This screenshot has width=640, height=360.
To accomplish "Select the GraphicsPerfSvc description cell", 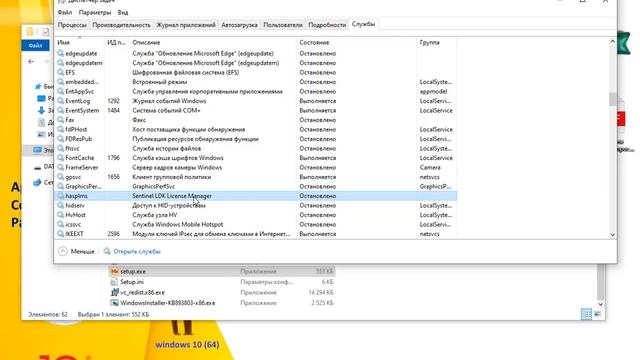I will tap(153, 187).
